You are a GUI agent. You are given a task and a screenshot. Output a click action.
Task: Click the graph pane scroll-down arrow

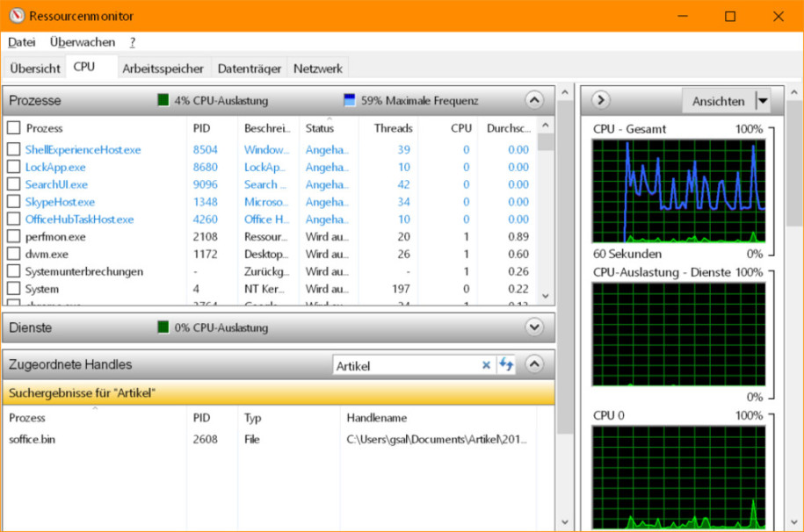794,522
